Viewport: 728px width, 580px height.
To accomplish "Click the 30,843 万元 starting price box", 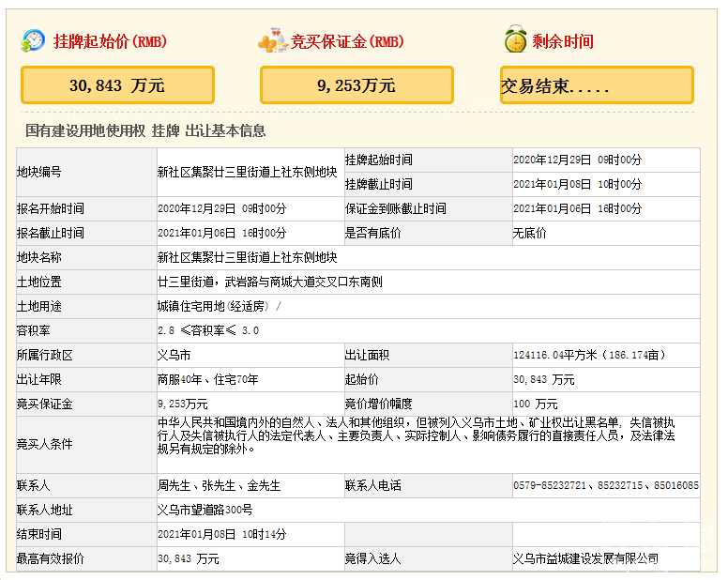I will pyautogui.click(x=117, y=85).
